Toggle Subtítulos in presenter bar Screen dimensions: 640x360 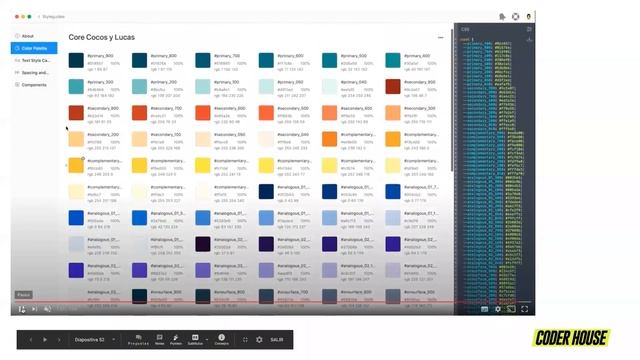[x=195, y=340]
